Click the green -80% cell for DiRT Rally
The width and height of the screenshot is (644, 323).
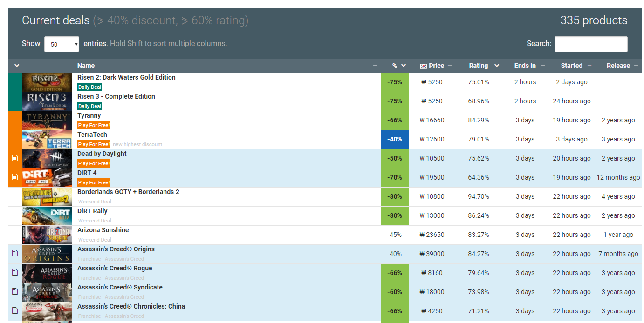(x=395, y=216)
